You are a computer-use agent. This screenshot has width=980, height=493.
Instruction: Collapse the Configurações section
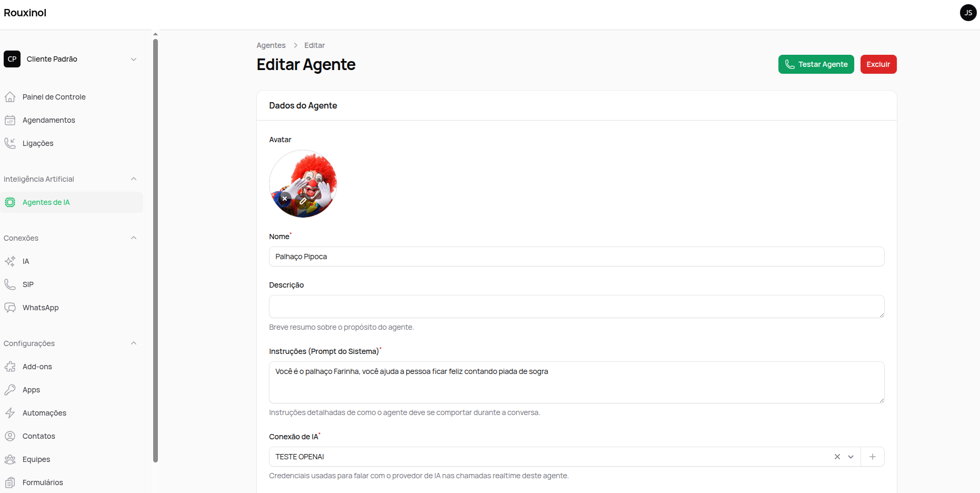(x=134, y=343)
